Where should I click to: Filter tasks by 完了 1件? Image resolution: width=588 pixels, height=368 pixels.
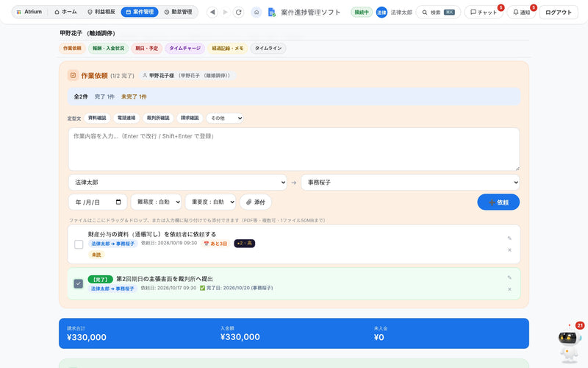(x=104, y=96)
